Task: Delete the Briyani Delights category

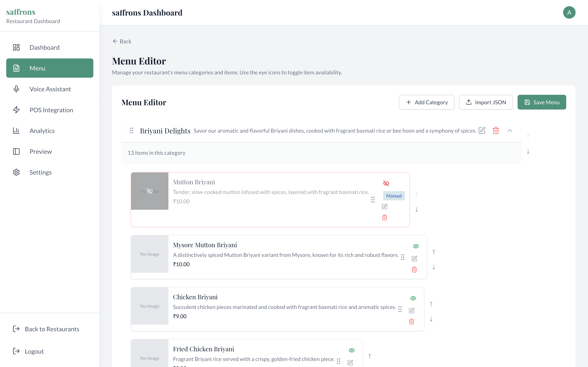Action: coord(496,130)
